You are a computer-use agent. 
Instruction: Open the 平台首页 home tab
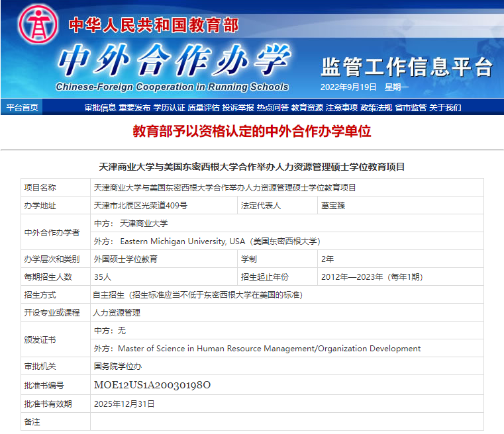22,107
